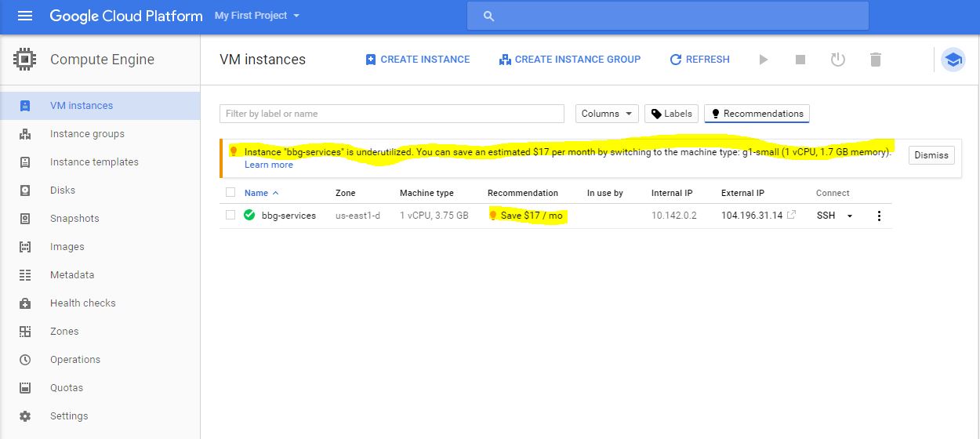Click the Health checks sidebar icon
Image resolution: width=980 pixels, height=439 pixels.
[x=25, y=303]
